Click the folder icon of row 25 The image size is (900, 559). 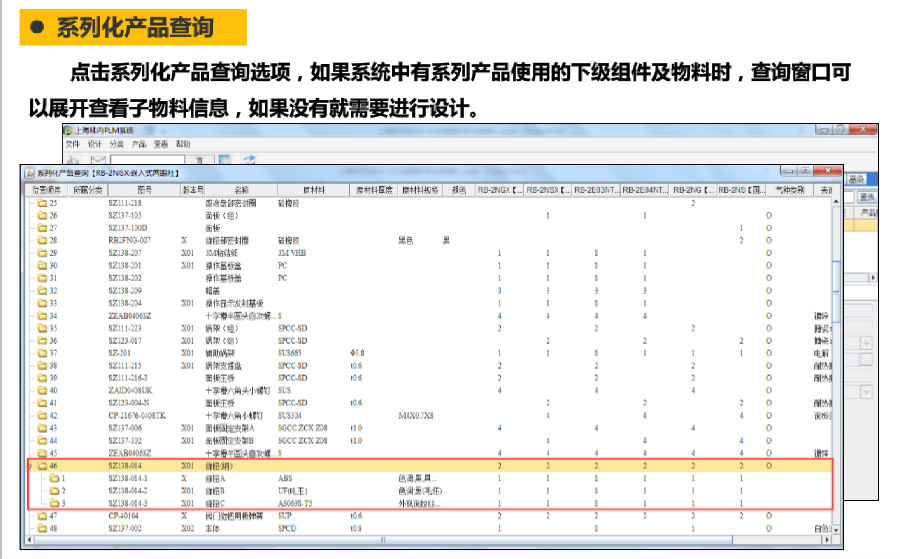(x=42, y=203)
